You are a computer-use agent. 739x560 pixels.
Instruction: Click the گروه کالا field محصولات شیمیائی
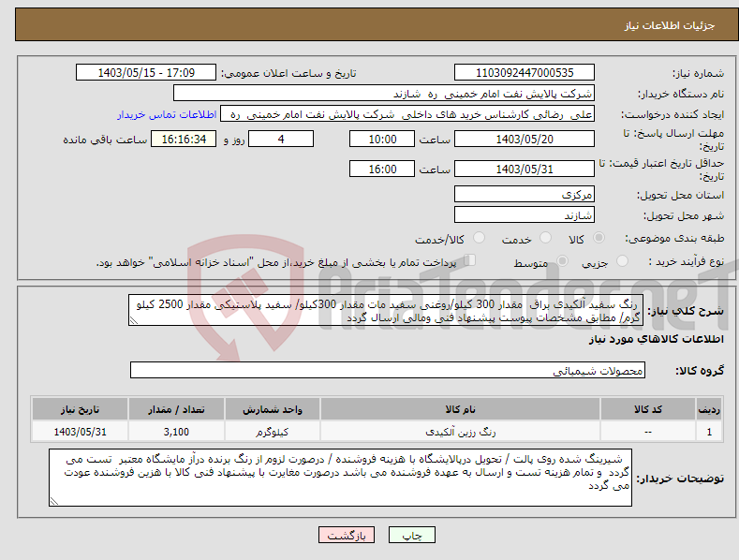[388, 371]
